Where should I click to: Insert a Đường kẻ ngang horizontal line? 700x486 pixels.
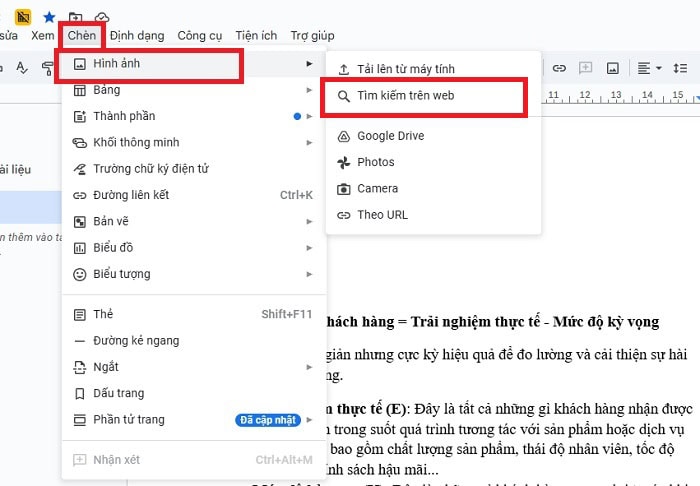[136, 340]
